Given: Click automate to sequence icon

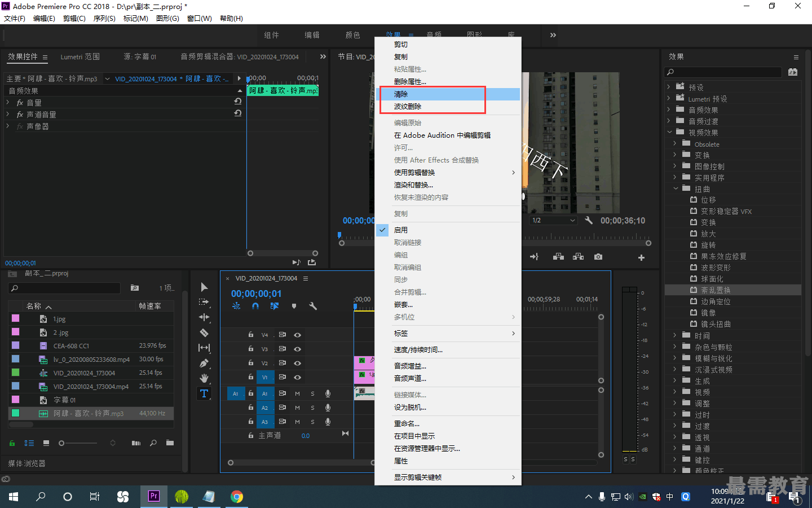Looking at the screenshot, I should pos(136,443).
